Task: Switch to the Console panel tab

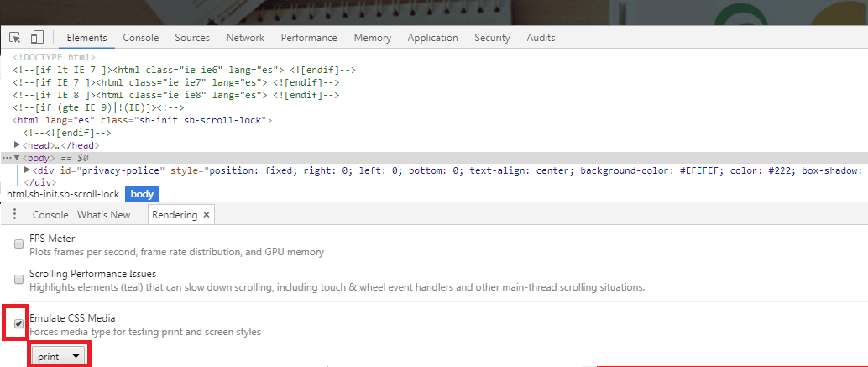Action: pyautogui.click(x=140, y=38)
